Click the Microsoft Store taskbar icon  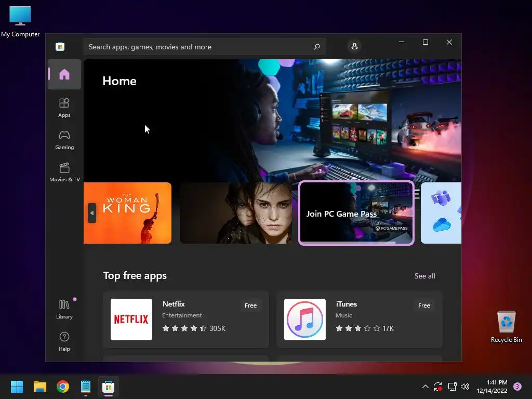tap(109, 387)
